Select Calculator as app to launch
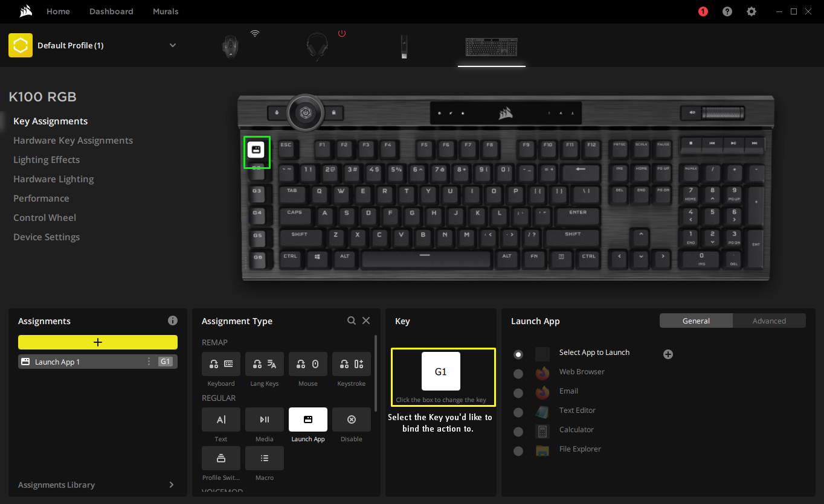Screen dimensions: 824x504 pyautogui.click(x=518, y=432)
